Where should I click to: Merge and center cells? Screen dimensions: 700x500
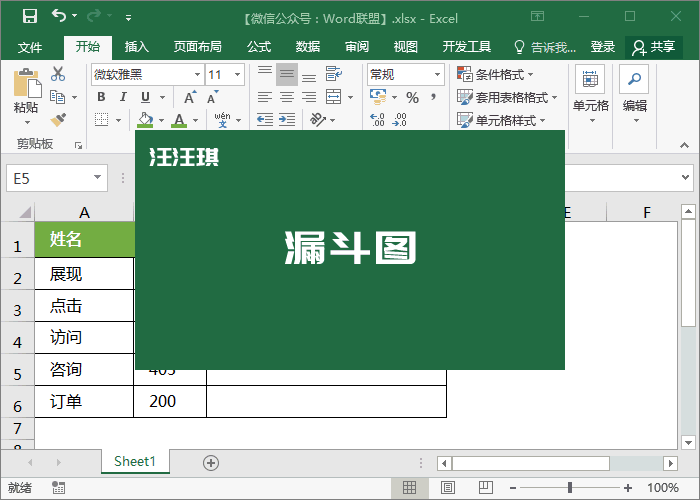tap(333, 97)
